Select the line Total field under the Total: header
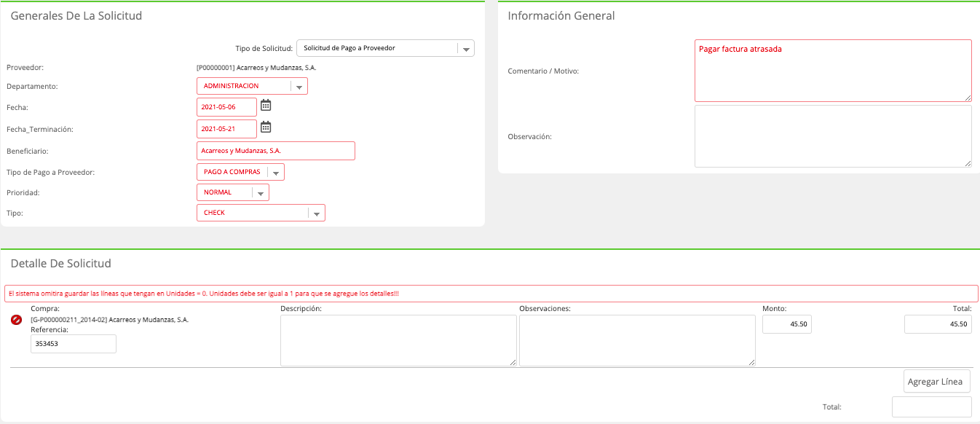 (938, 324)
